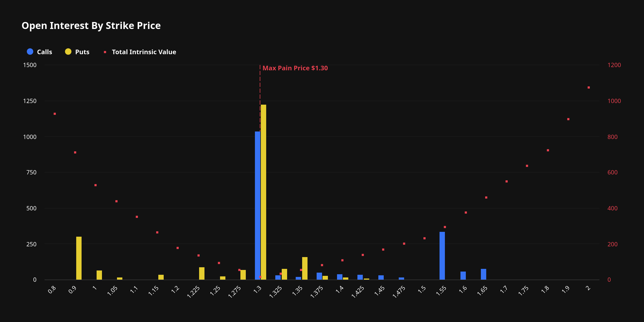Click the Max Pain Price $1.30 label
Screen dimensions: 644x322
click(295, 68)
